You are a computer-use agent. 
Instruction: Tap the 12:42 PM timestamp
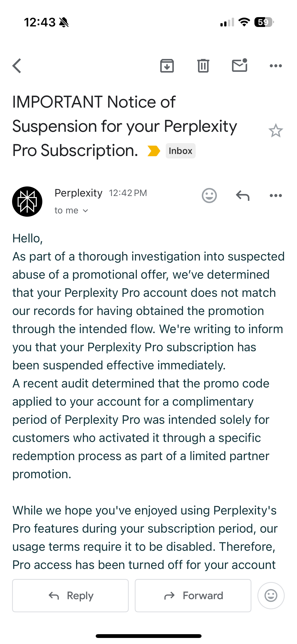[x=128, y=193]
